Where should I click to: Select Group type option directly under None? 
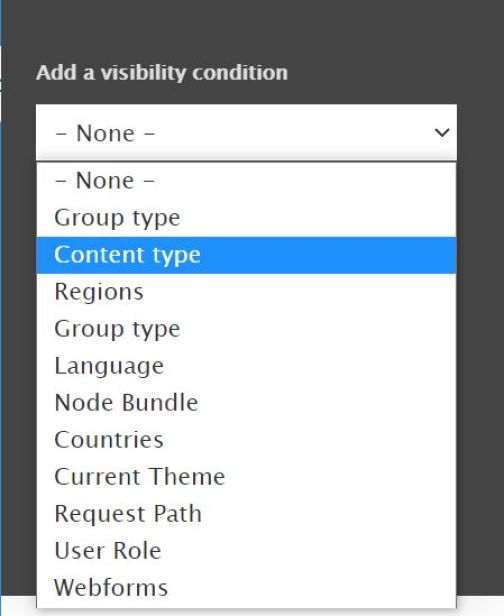[246, 218]
